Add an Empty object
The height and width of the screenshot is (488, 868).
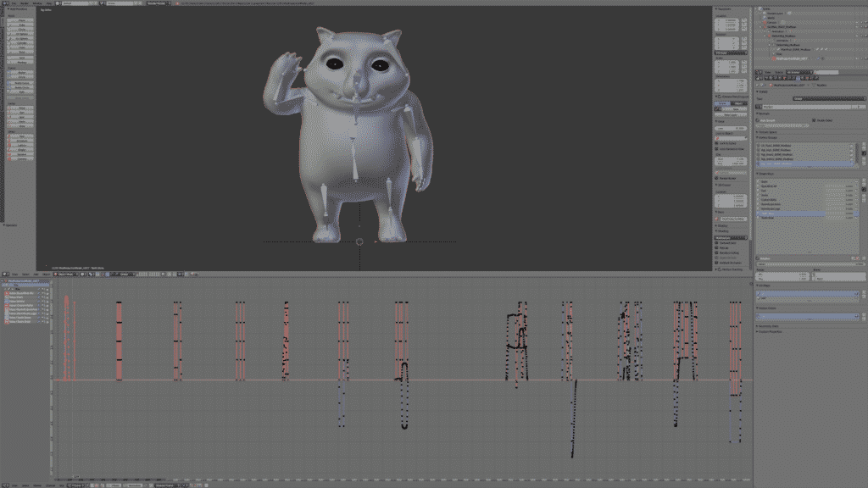[21, 150]
